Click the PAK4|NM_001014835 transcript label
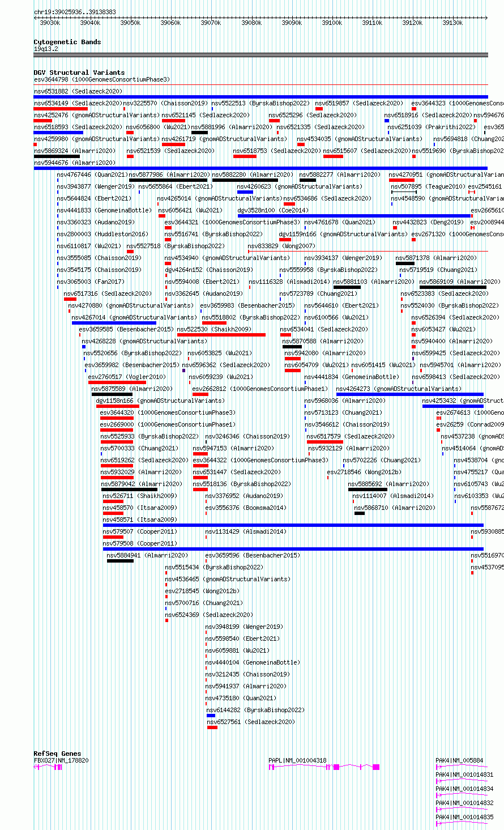Screen dimensions: 504x830 pyautogui.click(x=464, y=817)
